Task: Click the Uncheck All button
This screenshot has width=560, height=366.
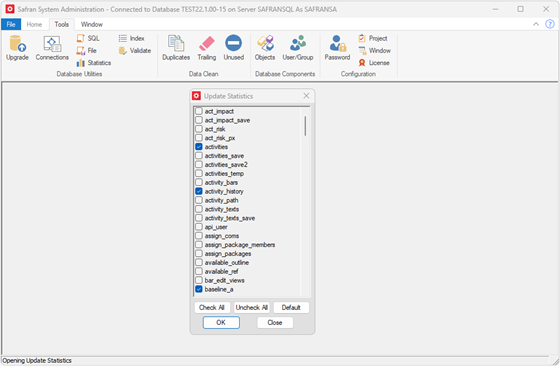Action: (252, 307)
